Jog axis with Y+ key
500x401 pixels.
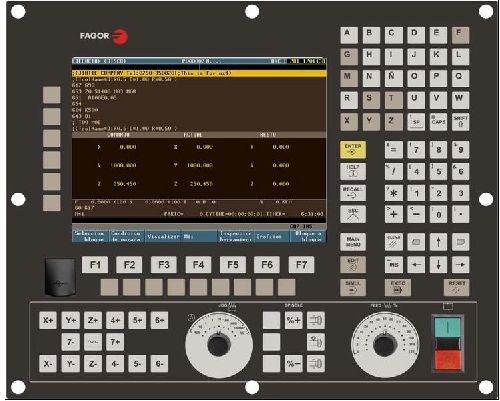tap(70, 320)
